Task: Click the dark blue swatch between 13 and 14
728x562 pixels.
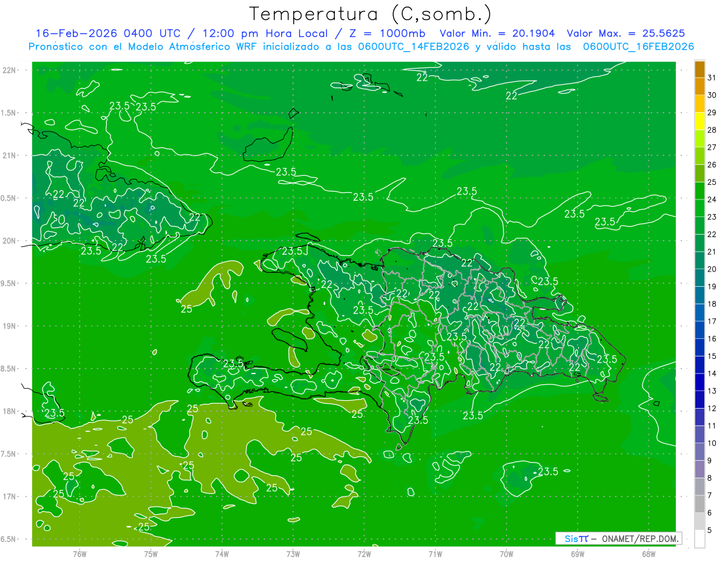Action: (699, 383)
